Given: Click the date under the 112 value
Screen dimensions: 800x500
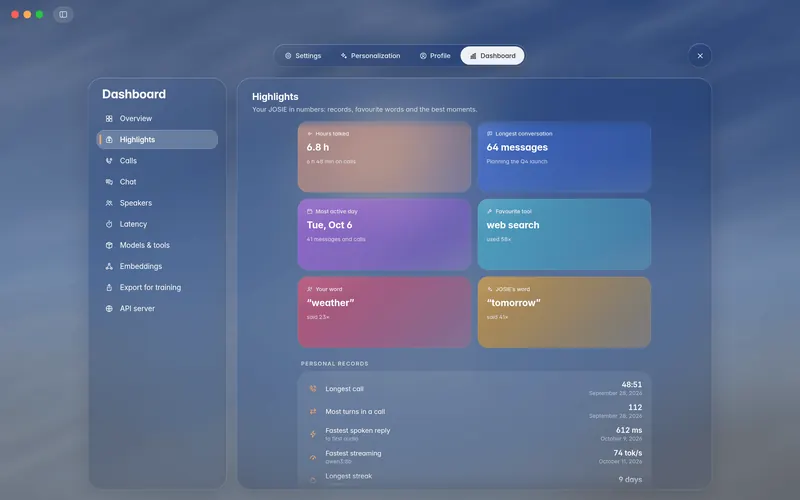Looking at the screenshot, I should [x=615, y=416].
